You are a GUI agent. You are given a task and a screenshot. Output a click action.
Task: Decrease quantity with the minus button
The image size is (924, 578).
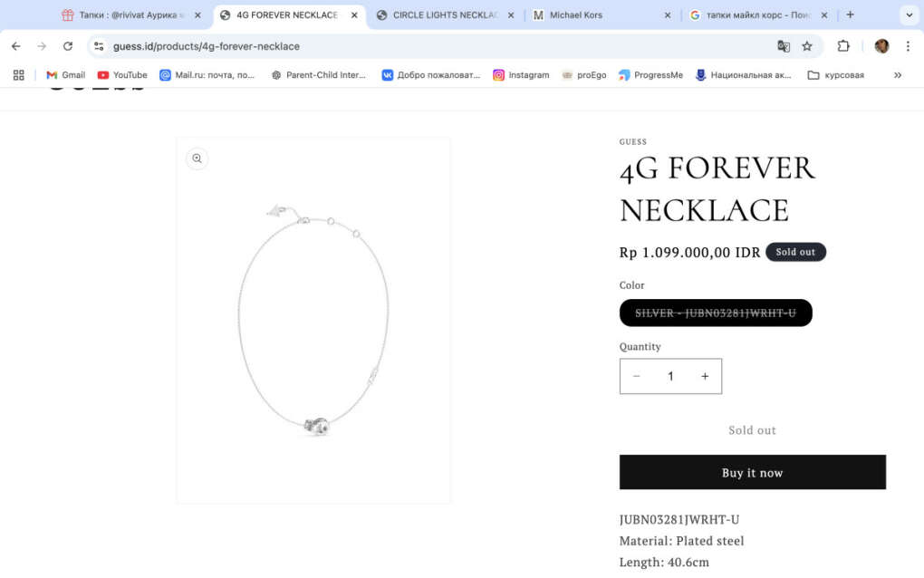point(637,376)
